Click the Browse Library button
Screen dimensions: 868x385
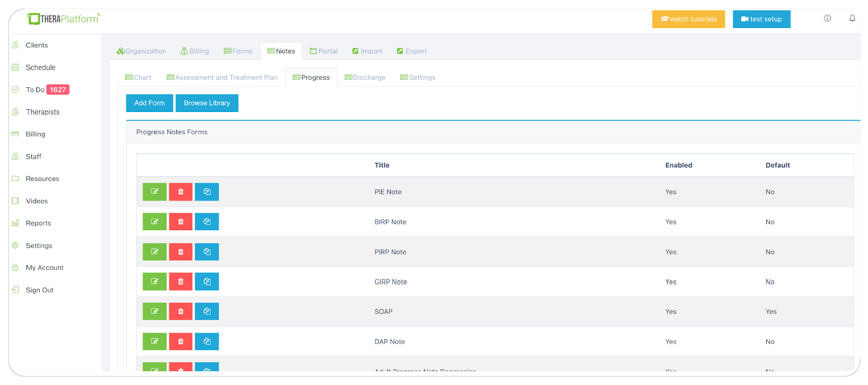pyautogui.click(x=207, y=103)
